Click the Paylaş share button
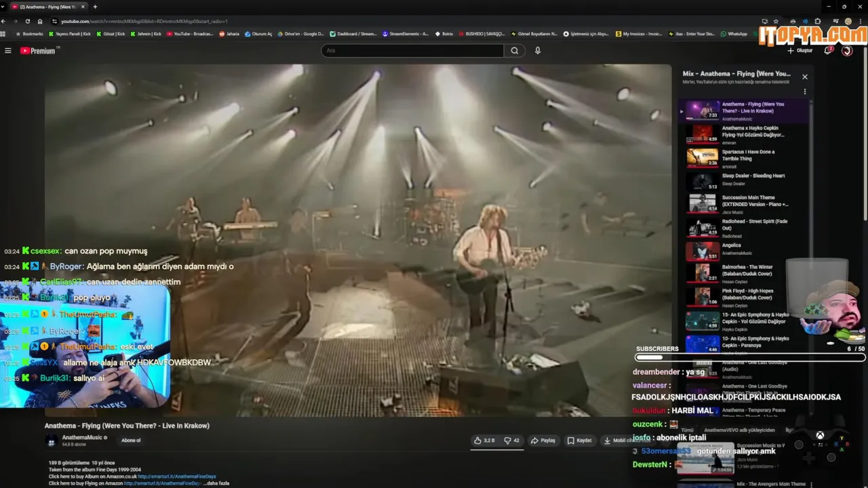 click(543, 441)
